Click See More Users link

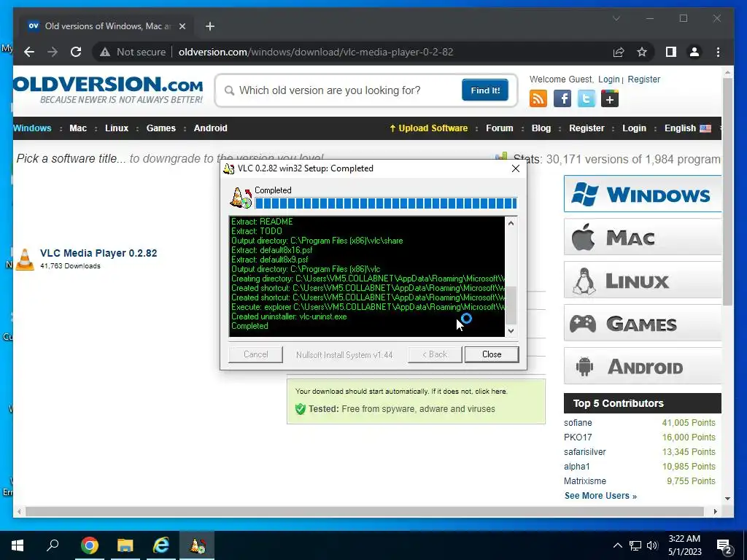coord(600,496)
